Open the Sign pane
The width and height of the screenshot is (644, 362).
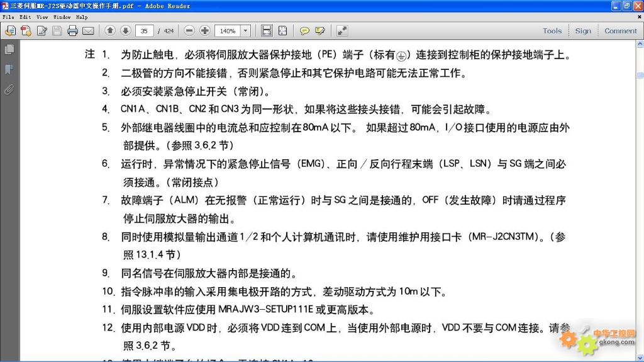583,31
